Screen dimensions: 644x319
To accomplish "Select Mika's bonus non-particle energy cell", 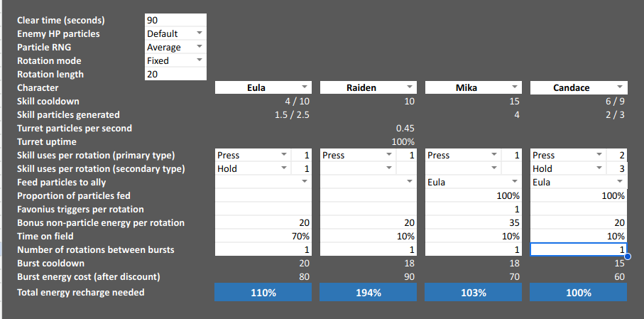I will click(474, 223).
